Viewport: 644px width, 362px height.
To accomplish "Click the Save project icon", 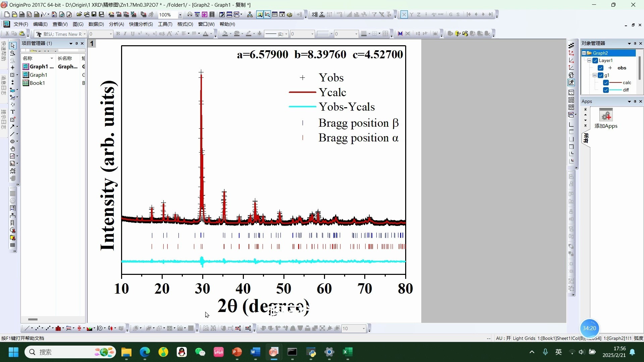I will coord(94,14).
